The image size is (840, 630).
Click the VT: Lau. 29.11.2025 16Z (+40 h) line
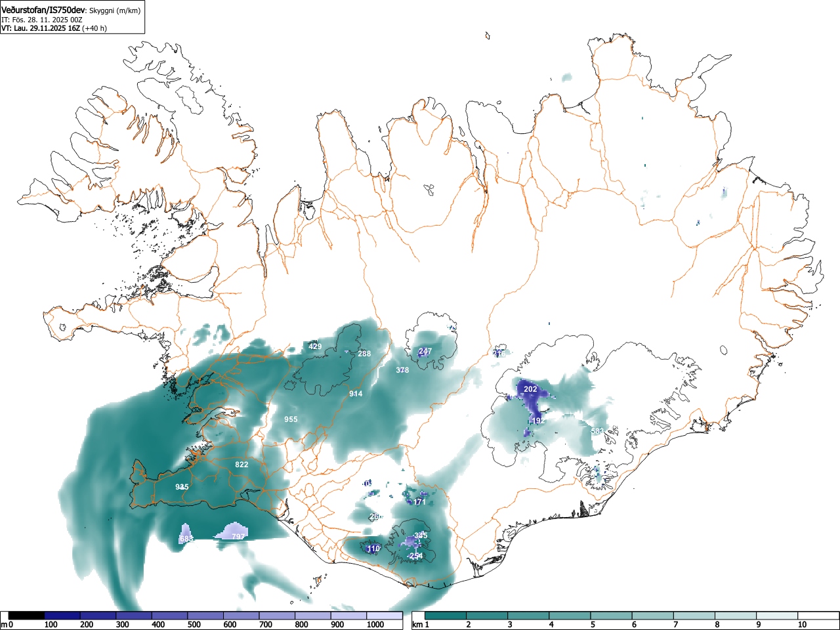pyautogui.click(x=54, y=28)
